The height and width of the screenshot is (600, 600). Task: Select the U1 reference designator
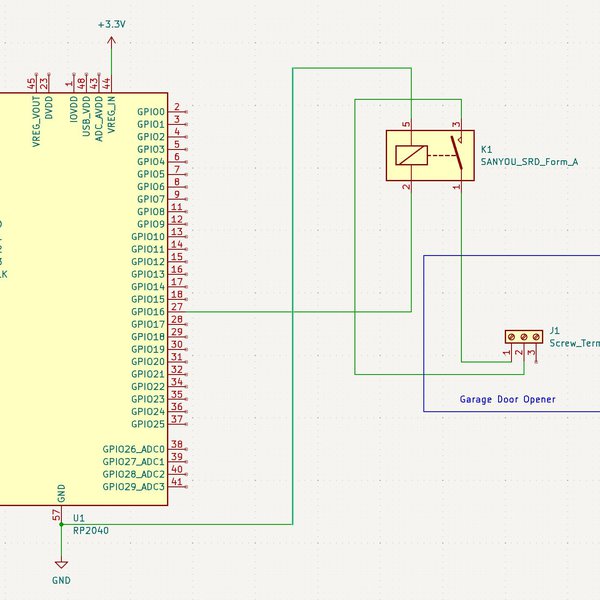click(x=78, y=518)
